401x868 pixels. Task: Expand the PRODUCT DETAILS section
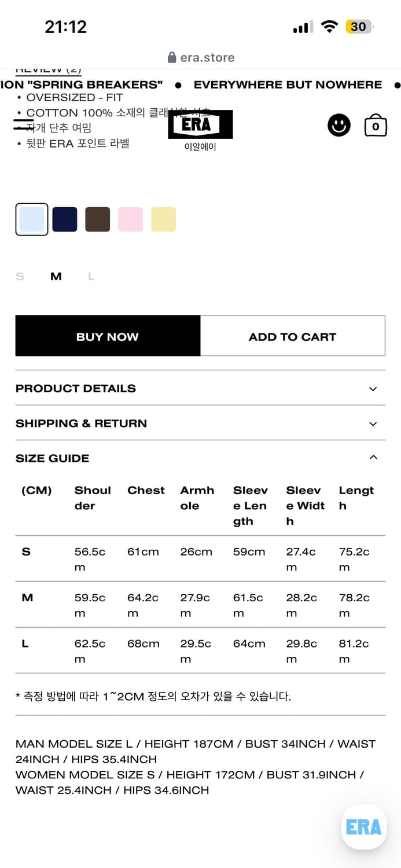click(x=200, y=388)
